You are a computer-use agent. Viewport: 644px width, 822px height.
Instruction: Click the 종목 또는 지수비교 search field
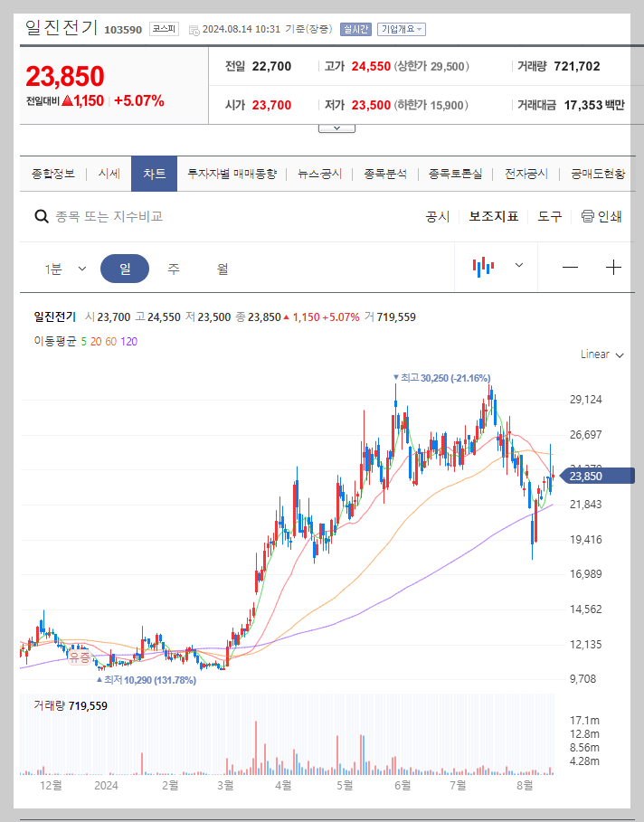point(109,216)
